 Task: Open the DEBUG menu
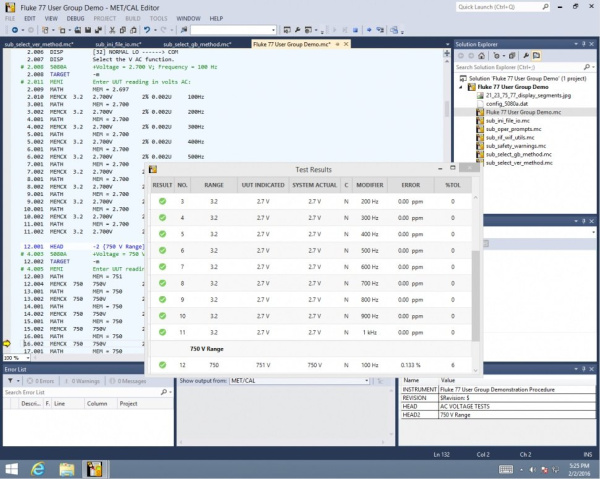point(76,18)
